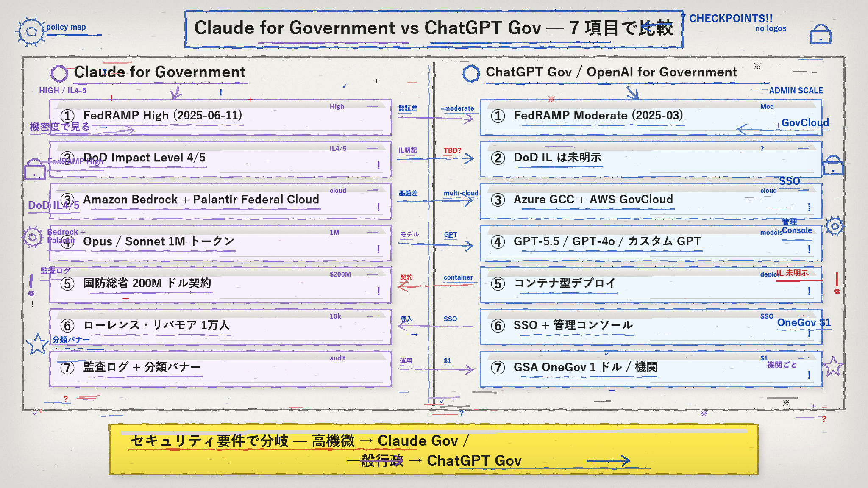The width and height of the screenshot is (868, 488).
Task: Click the "導入" middle label
Action: tap(406, 319)
